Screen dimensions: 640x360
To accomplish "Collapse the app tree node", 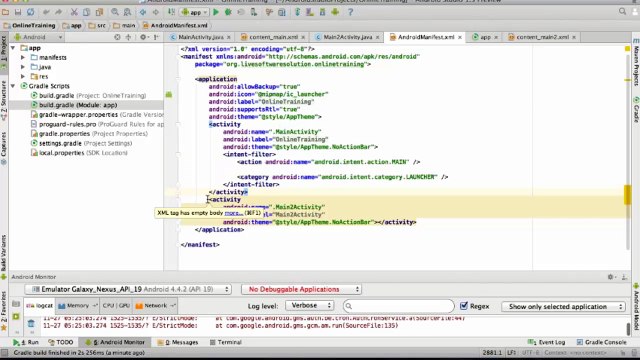I will click(x=13, y=48).
